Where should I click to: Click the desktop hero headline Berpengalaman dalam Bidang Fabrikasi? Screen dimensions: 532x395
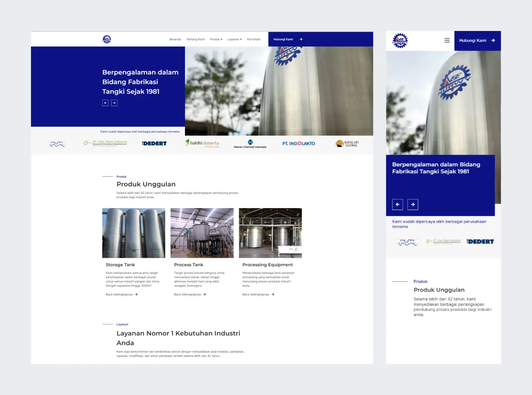pos(140,82)
